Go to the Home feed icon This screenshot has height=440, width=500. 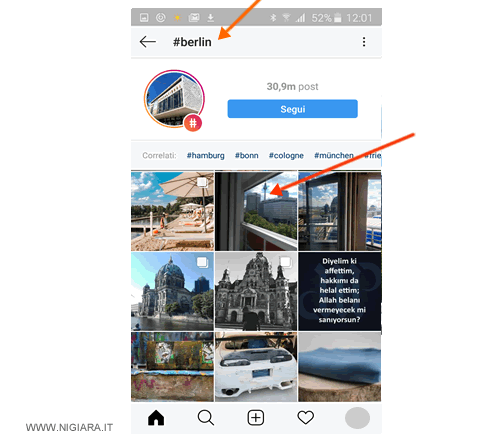point(156,418)
